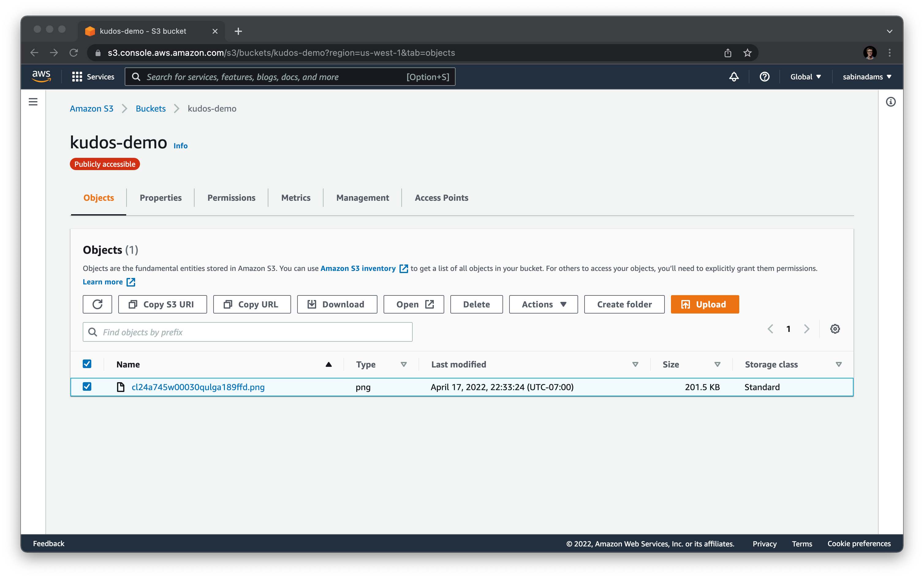Sort by the Last modified column arrow
Viewport: 924px width, 578px height.
click(635, 364)
